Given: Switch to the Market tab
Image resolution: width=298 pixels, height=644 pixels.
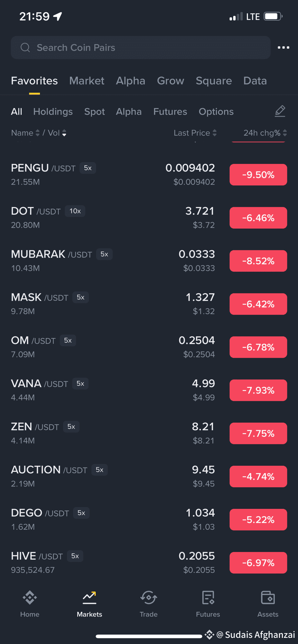Looking at the screenshot, I should [87, 81].
